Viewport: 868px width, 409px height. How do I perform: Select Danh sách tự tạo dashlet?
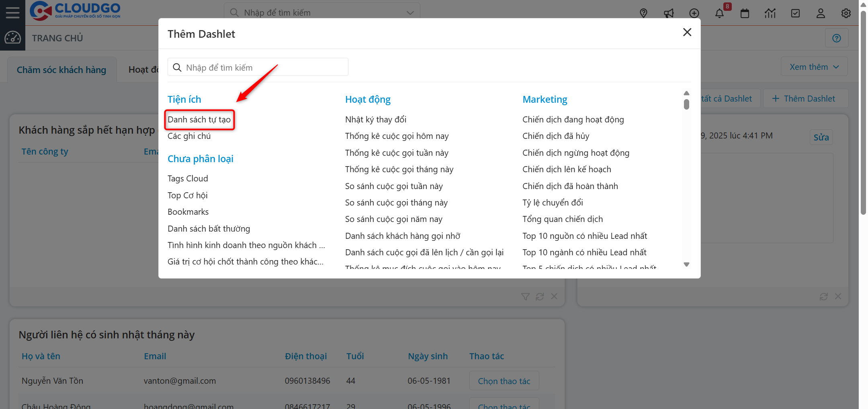(199, 120)
